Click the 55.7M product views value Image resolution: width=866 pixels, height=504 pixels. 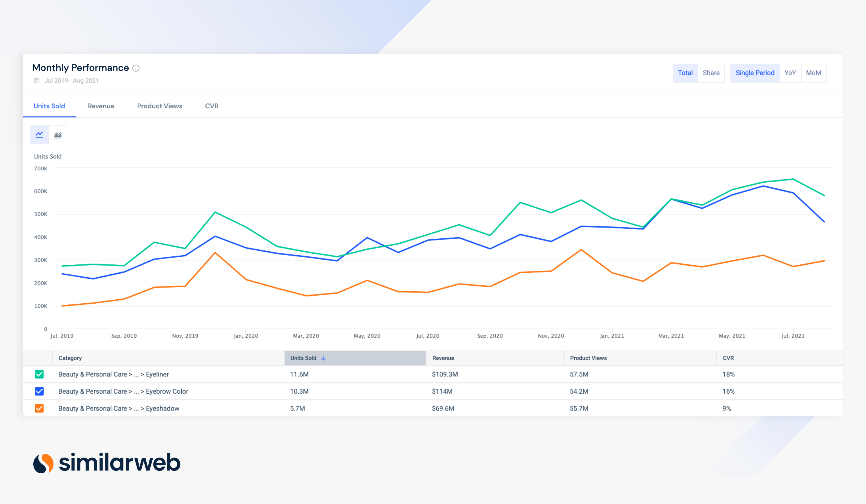click(579, 408)
